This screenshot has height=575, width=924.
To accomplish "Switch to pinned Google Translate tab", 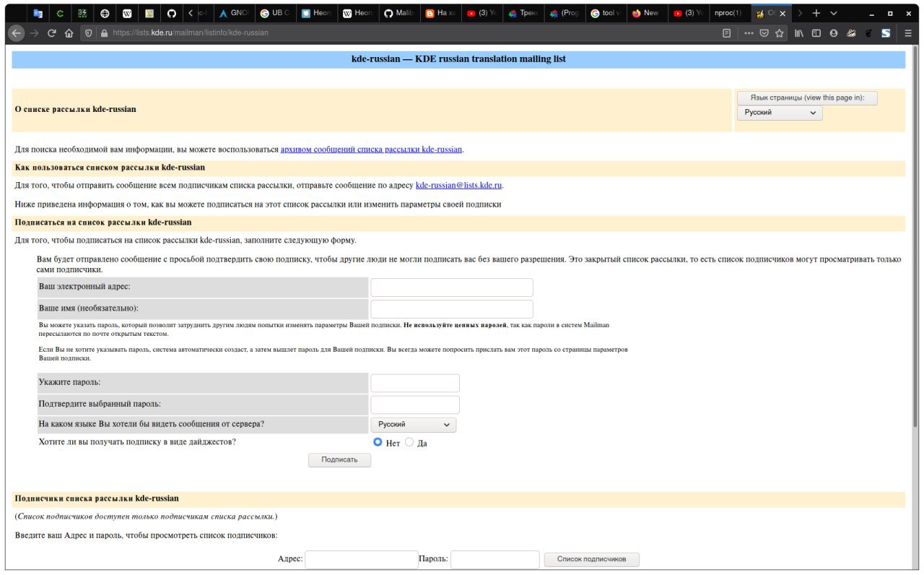I will pyautogui.click(x=38, y=13).
